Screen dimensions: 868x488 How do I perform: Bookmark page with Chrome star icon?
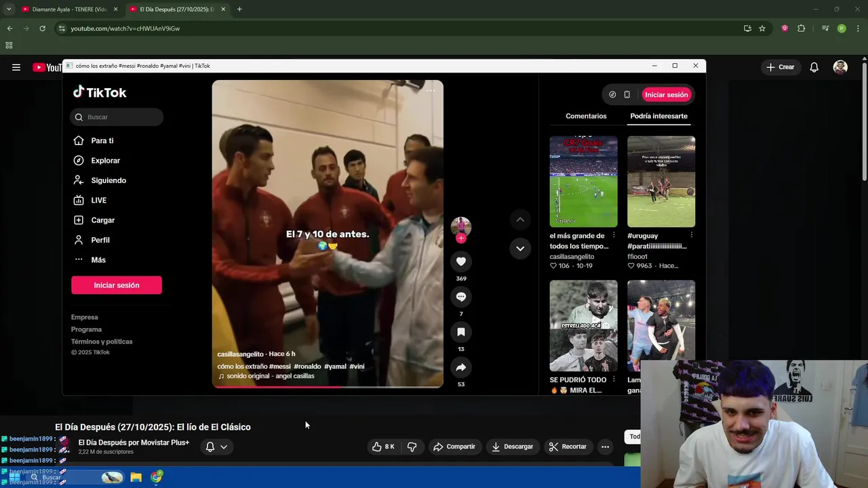click(762, 28)
